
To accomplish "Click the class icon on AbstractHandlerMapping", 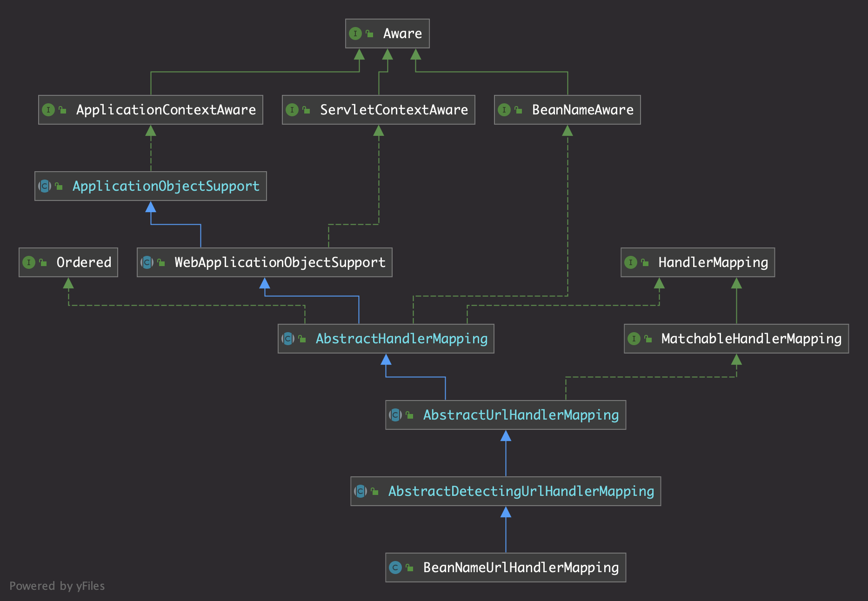I will (x=288, y=339).
